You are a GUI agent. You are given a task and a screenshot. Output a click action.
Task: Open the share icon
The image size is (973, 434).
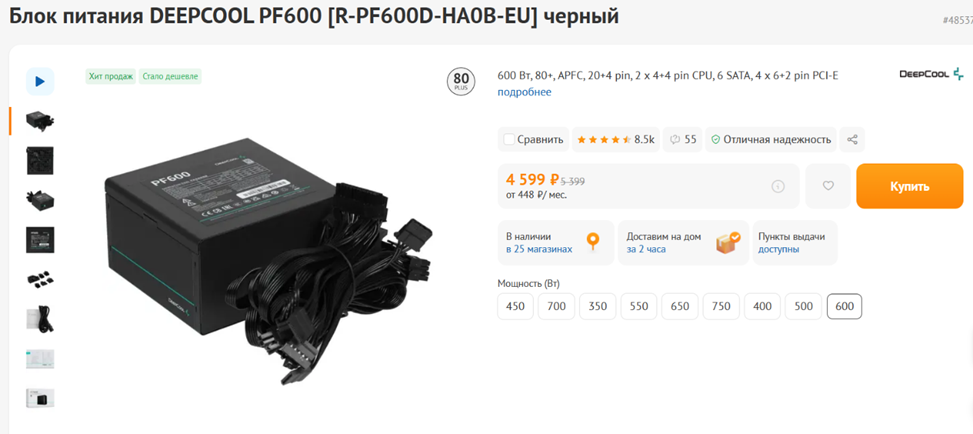pyautogui.click(x=852, y=139)
